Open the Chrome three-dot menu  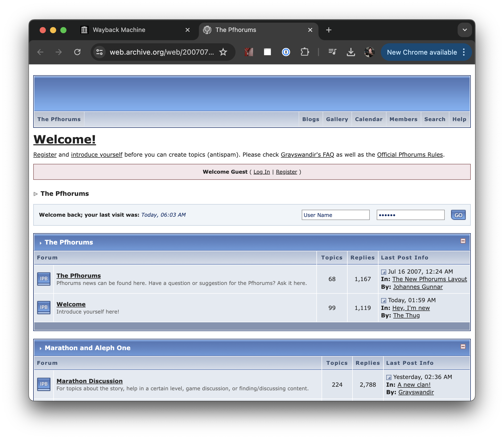[464, 52]
